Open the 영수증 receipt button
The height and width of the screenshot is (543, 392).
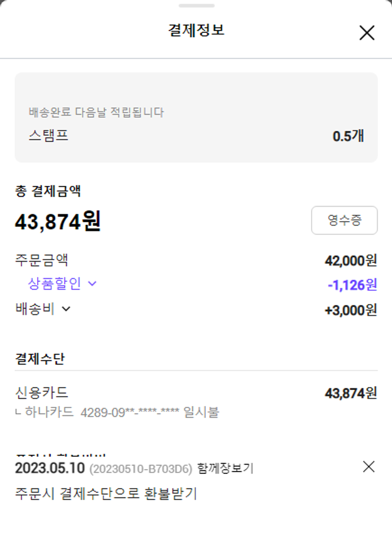344,220
